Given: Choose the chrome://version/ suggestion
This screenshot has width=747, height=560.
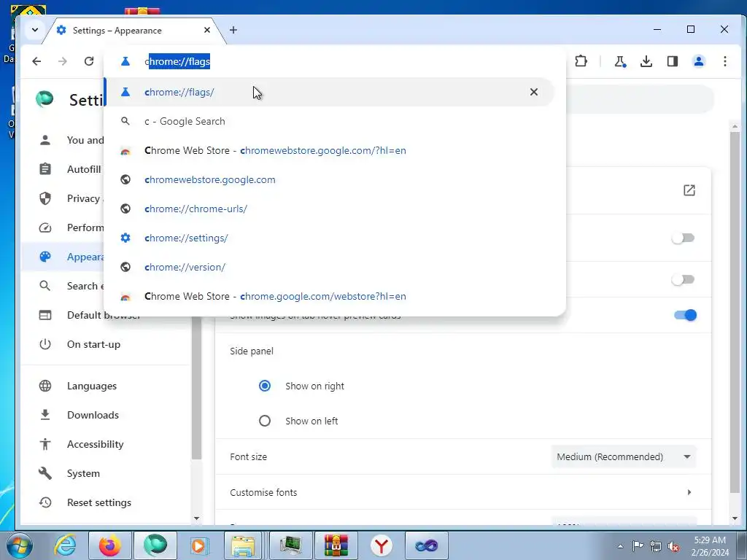Looking at the screenshot, I should pos(329,267).
